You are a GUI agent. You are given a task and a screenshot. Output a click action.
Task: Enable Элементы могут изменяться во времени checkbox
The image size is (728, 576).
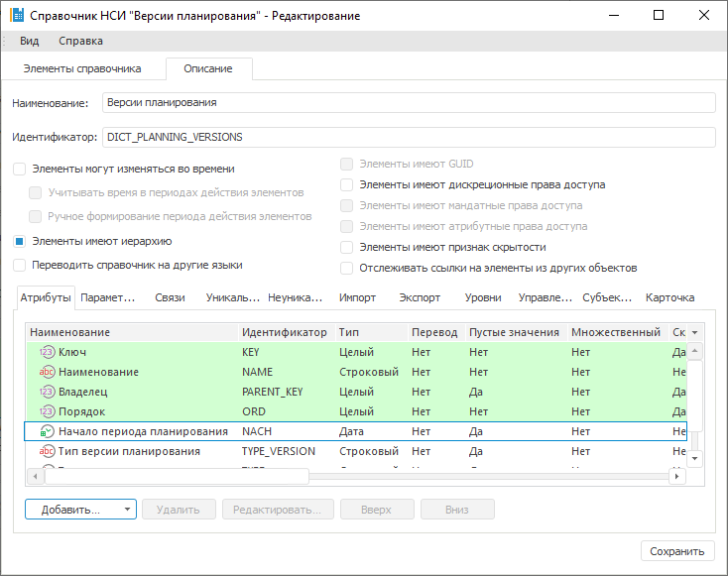coord(20,170)
